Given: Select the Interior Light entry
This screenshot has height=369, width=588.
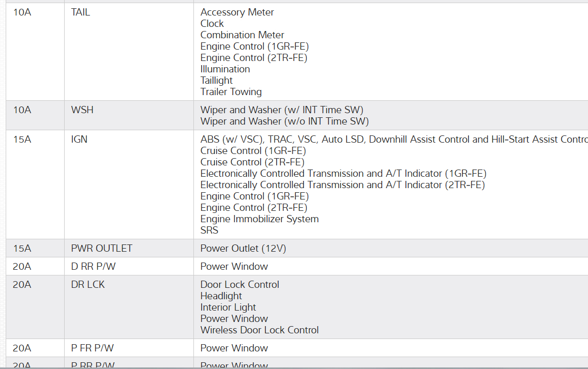Looking at the screenshot, I should point(228,308).
